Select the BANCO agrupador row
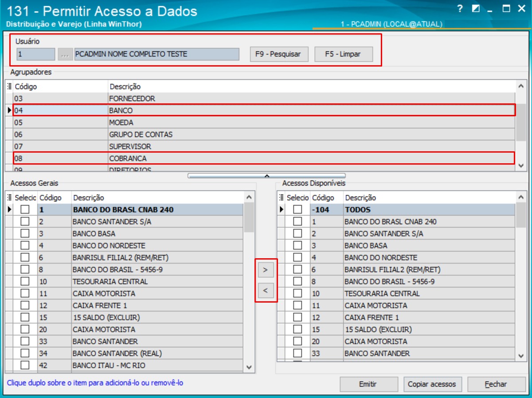Screen dimensions: 532x398 pos(264,110)
